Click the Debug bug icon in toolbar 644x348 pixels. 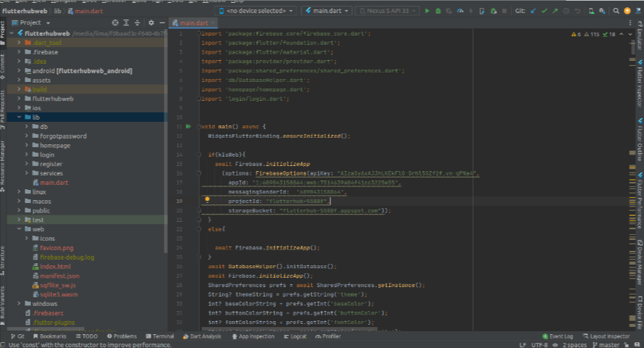[x=438, y=11]
